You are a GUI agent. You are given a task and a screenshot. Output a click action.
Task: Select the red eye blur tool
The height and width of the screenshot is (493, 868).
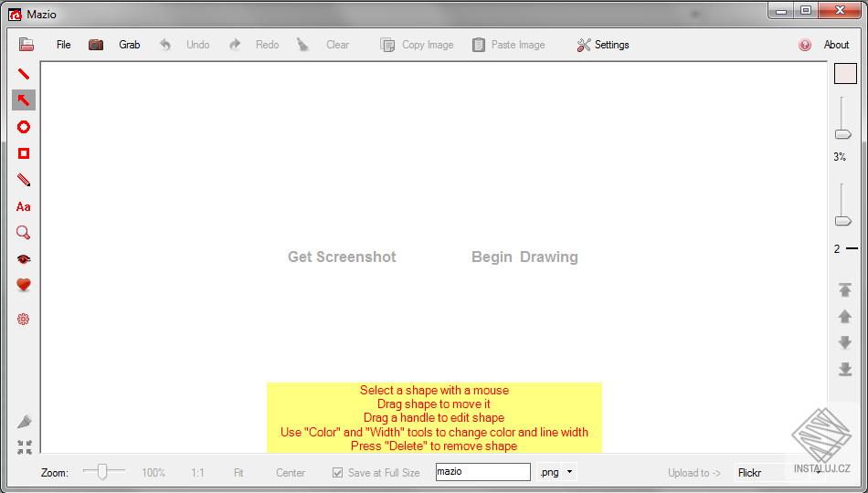tap(23, 259)
